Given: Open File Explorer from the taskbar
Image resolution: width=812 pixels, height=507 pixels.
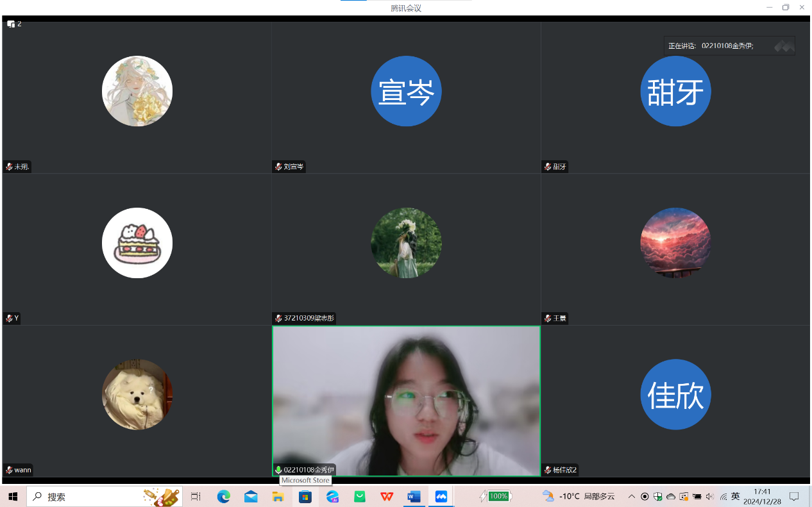Looking at the screenshot, I should [x=278, y=497].
